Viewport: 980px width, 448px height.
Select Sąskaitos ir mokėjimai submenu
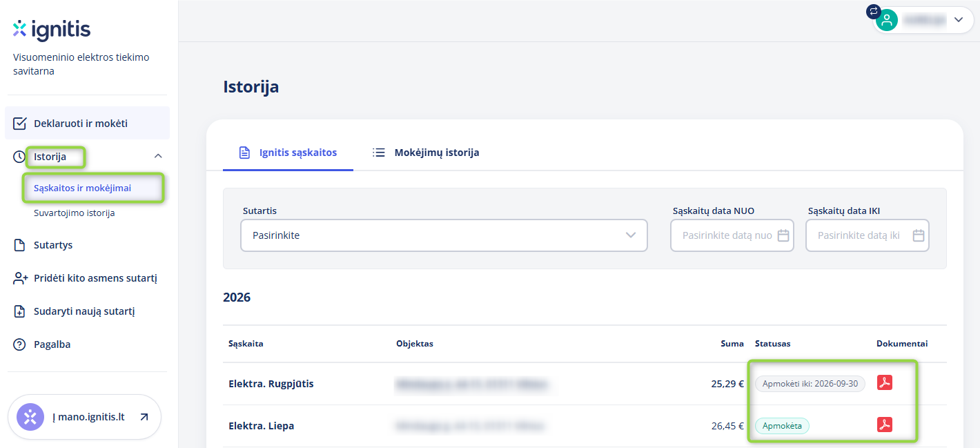82,188
